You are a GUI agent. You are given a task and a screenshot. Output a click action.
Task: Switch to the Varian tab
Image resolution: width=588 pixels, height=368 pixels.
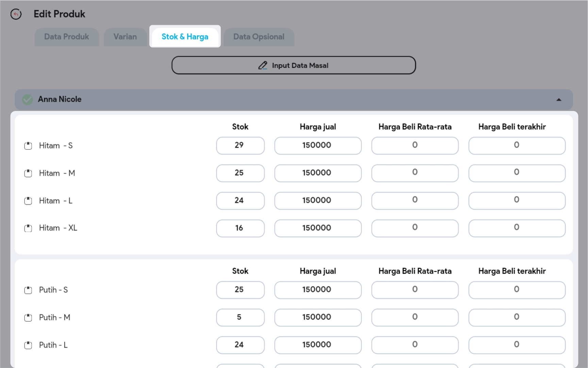click(125, 37)
